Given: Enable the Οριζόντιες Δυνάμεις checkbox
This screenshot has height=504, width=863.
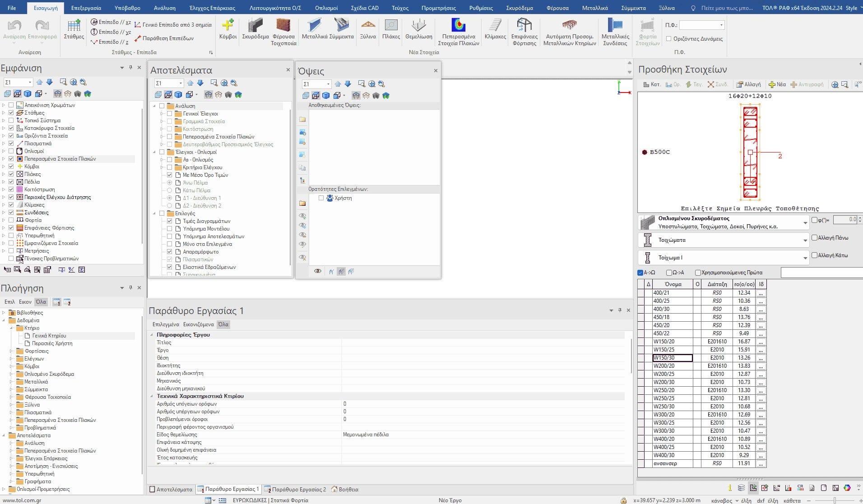Looking at the screenshot, I should click(x=669, y=39).
